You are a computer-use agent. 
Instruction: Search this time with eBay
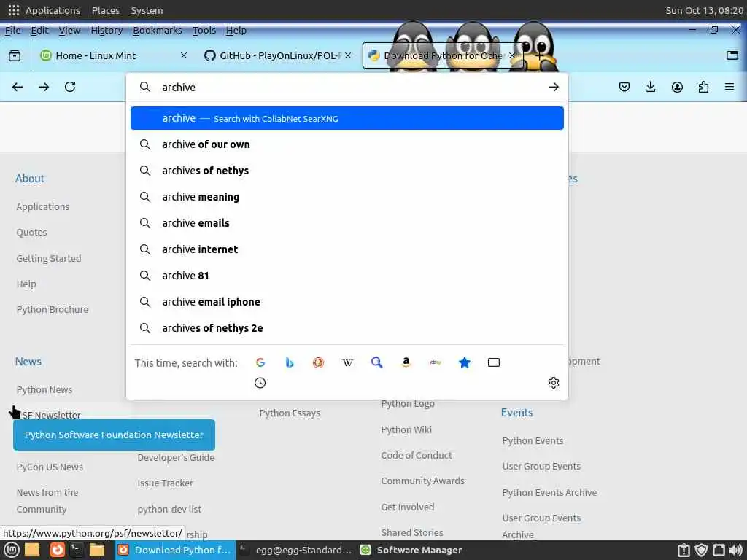point(436,362)
